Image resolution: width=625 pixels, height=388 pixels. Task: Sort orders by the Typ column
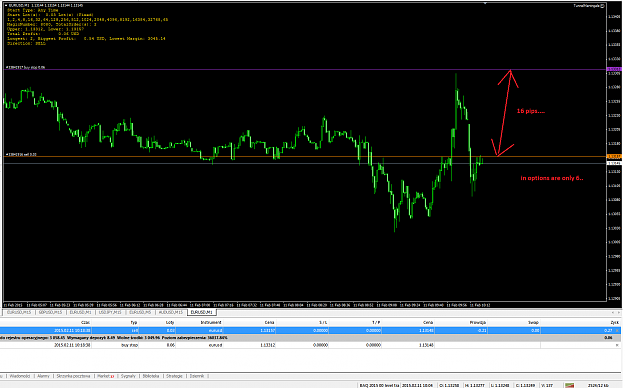(134, 322)
